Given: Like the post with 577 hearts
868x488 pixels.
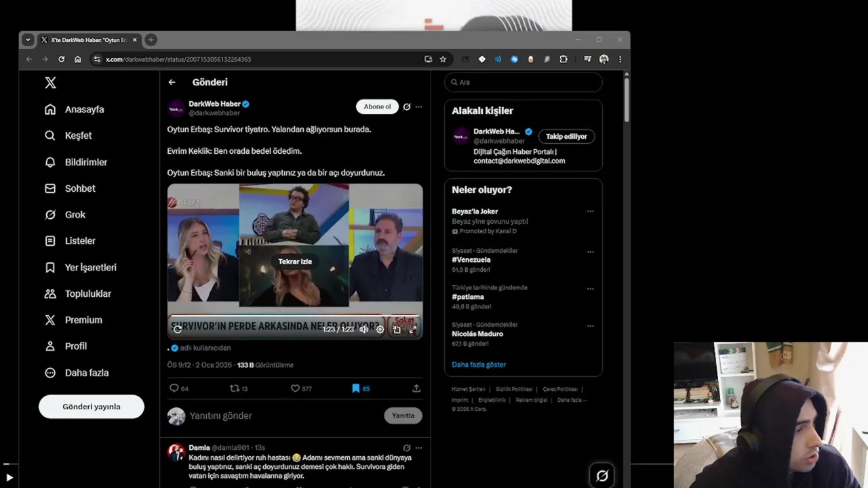Looking at the screenshot, I should click(x=301, y=388).
